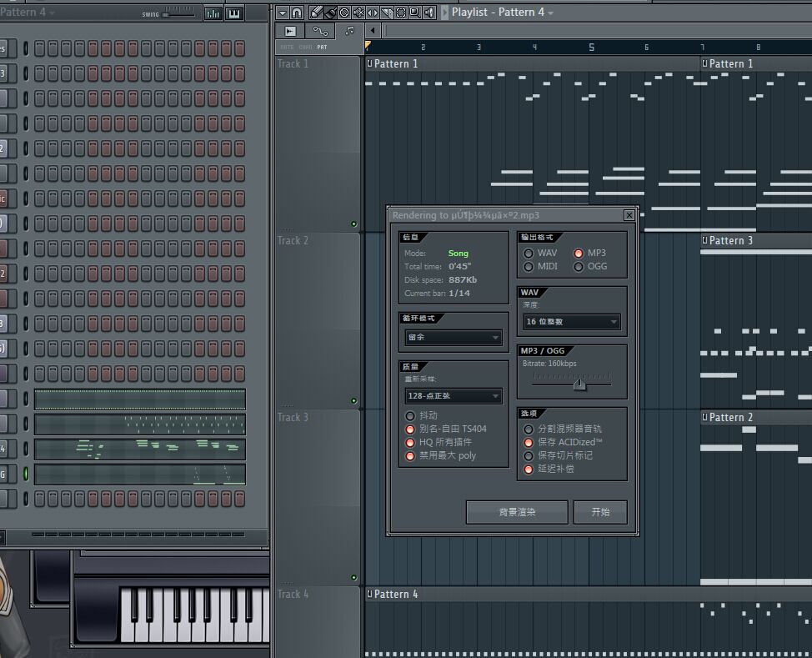Adjust the MP3/OGG bitrate slider handle
This screenshot has width=812, height=658.
579,384
